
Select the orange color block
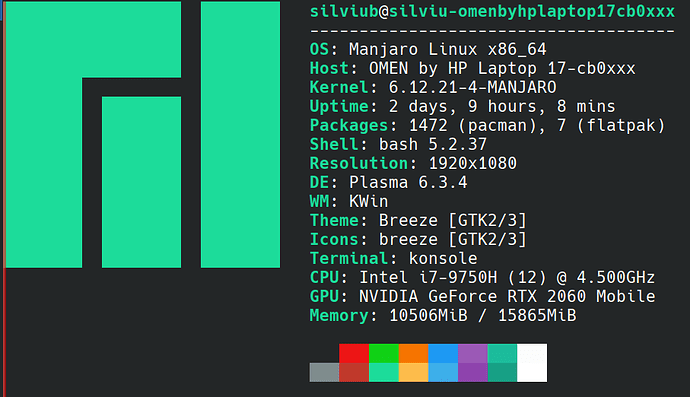(413, 353)
